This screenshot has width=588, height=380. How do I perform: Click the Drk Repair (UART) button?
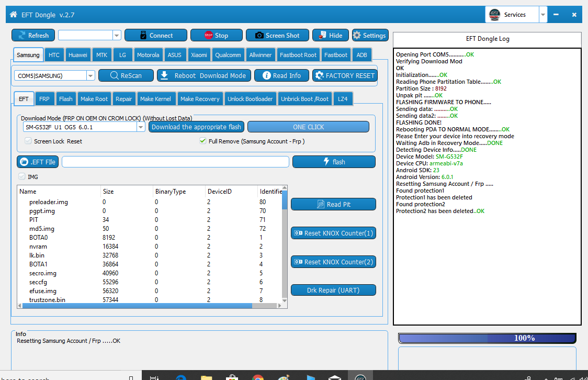[333, 290]
